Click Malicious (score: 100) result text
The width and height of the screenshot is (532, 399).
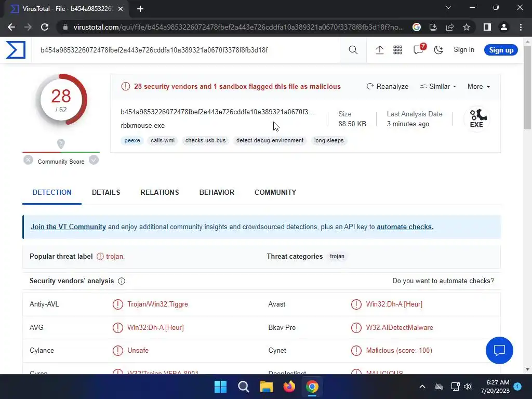pos(399,351)
